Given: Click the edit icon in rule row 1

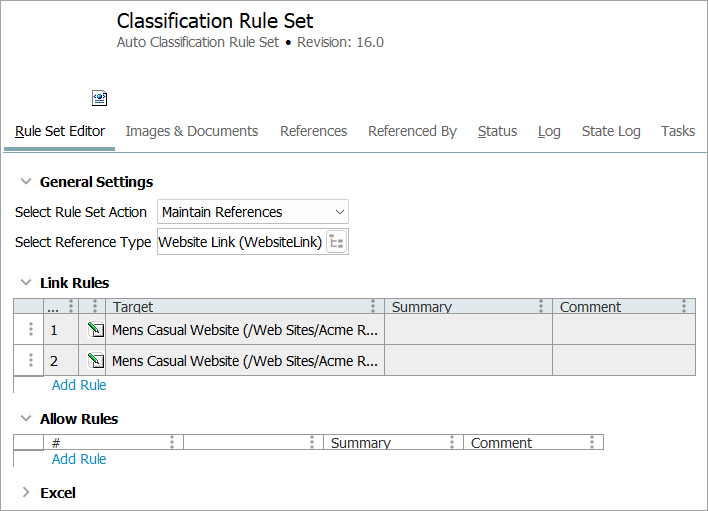Looking at the screenshot, I should (x=95, y=330).
